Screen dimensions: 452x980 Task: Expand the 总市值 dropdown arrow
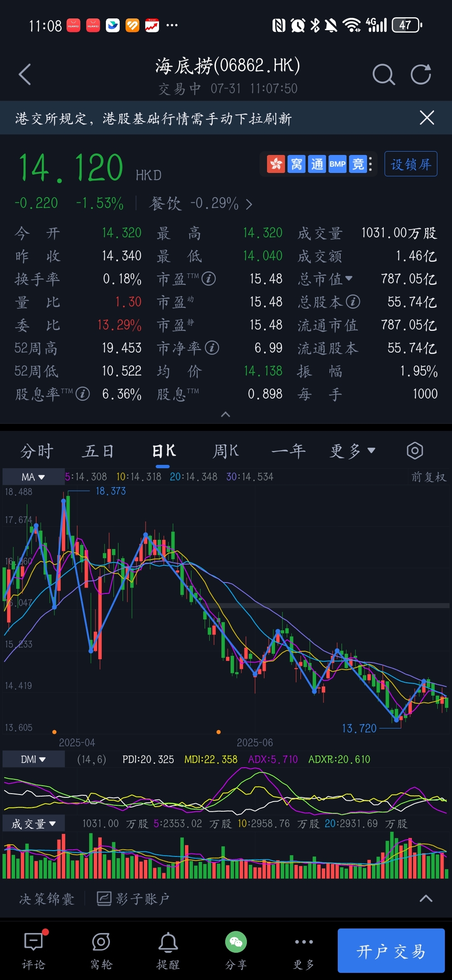[x=349, y=279]
